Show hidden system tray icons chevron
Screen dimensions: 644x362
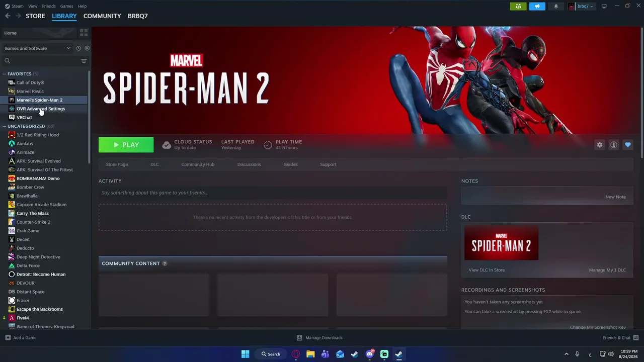click(x=566, y=354)
